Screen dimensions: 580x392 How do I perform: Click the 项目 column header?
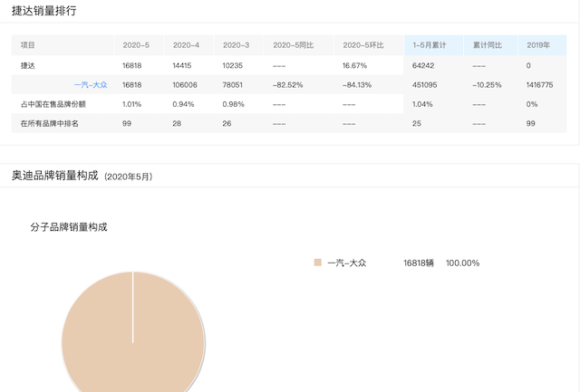point(63,45)
